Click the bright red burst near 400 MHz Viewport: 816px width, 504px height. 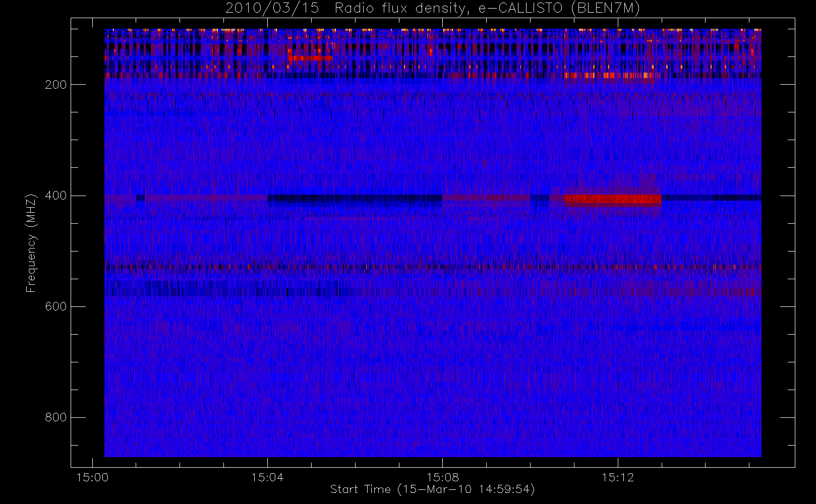click(x=613, y=200)
